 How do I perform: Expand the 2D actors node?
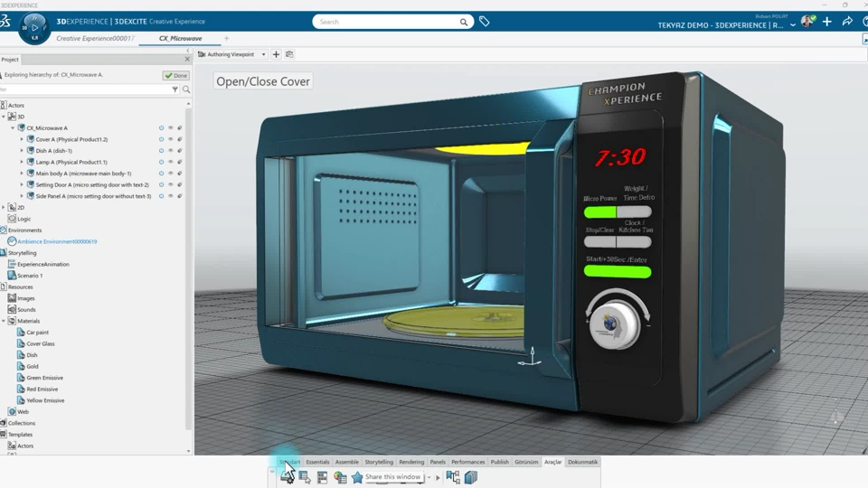coord(4,208)
